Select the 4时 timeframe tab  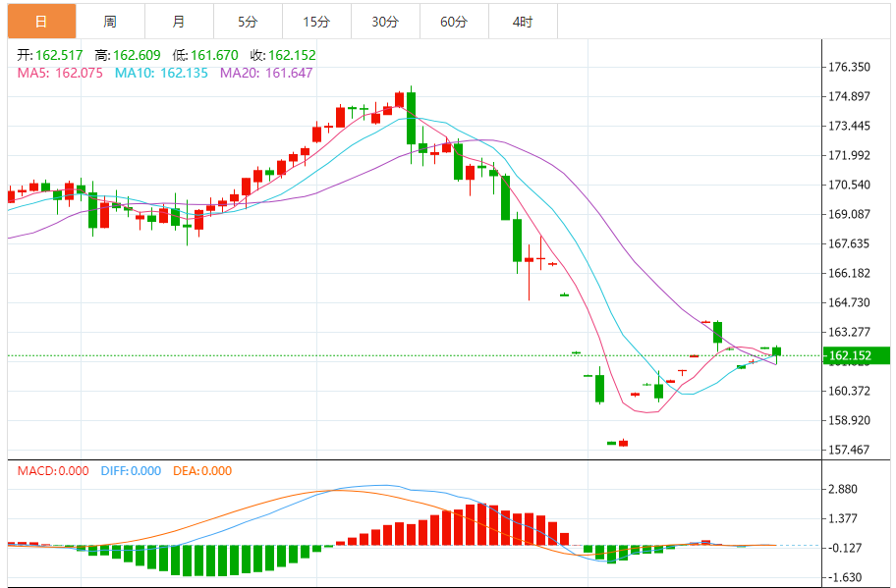(x=523, y=22)
